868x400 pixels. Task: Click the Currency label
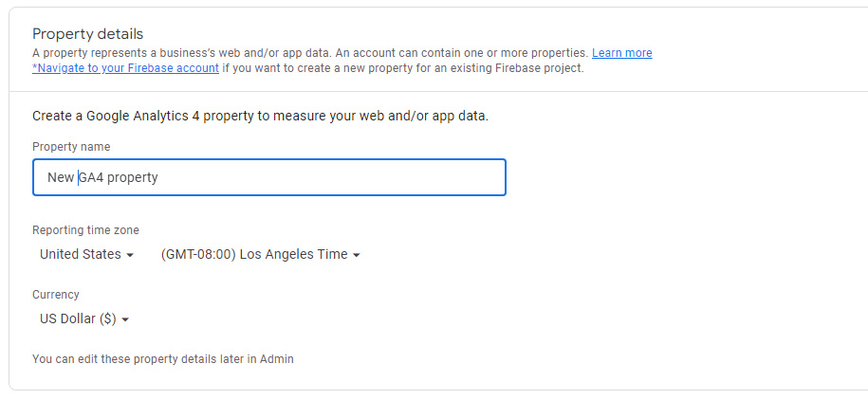(x=56, y=295)
